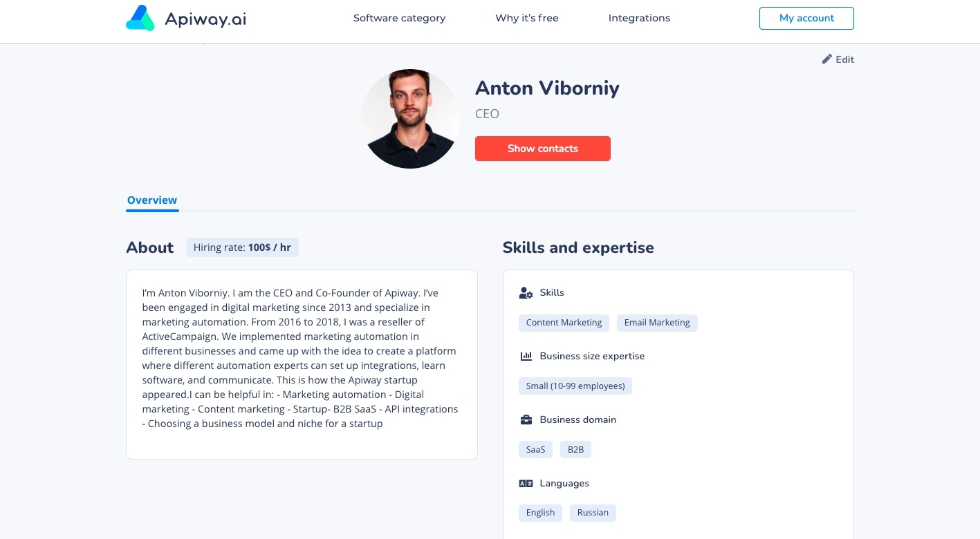Select the Skills person icon

[x=526, y=292]
